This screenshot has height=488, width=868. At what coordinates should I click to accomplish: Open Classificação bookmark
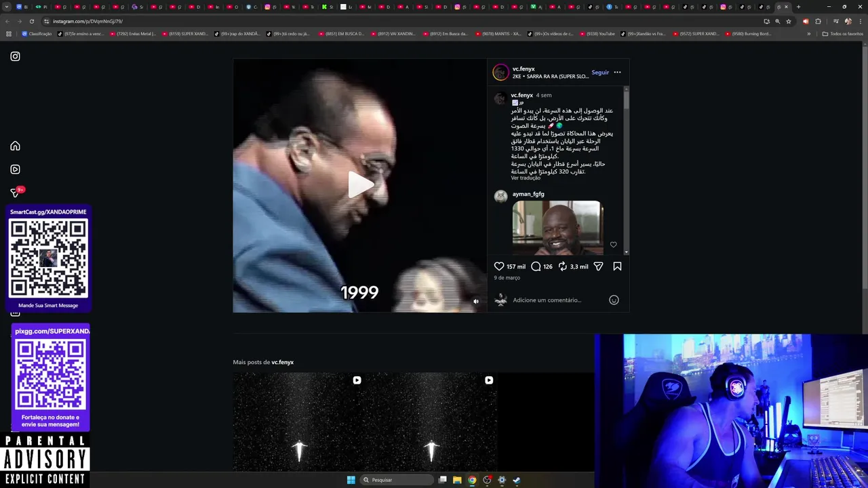(37, 33)
